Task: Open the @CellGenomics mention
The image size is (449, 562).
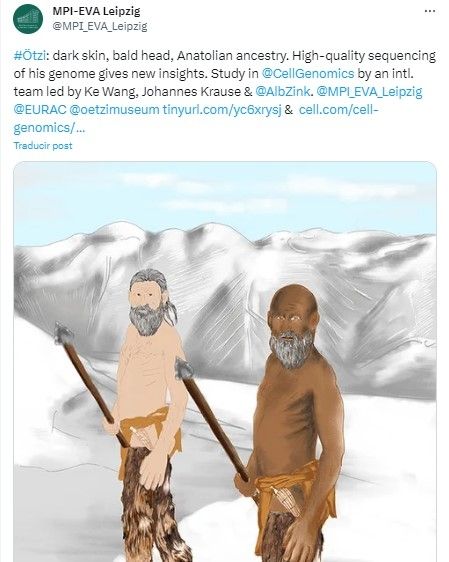Action: click(x=308, y=73)
